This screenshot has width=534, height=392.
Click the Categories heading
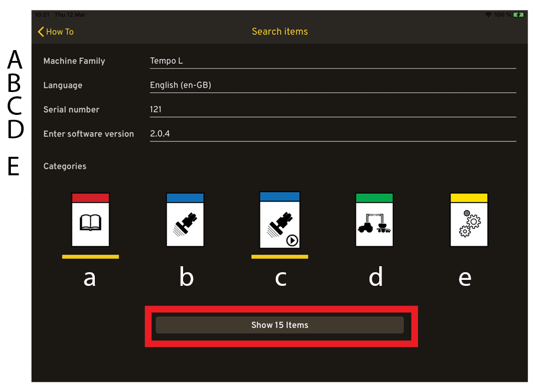pos(65,167)
